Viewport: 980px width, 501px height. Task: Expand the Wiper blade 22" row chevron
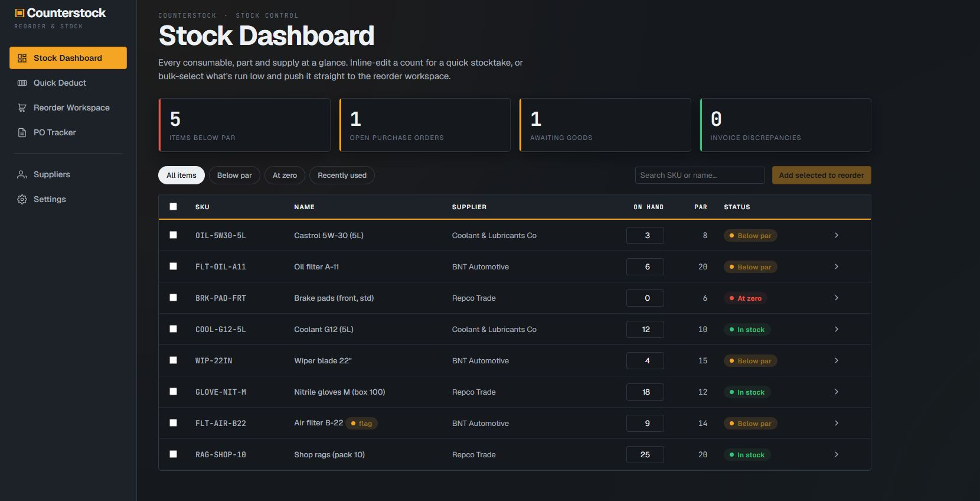pyautogui.click(x=837, y=360)
